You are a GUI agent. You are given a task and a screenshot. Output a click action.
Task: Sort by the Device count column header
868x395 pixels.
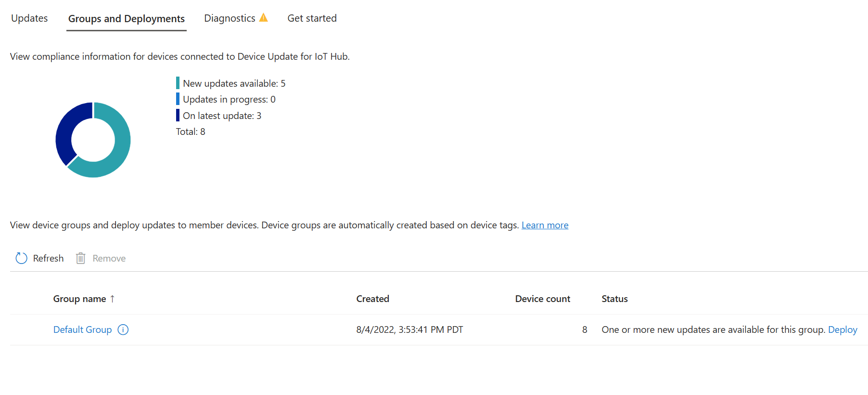coord(543,299)
